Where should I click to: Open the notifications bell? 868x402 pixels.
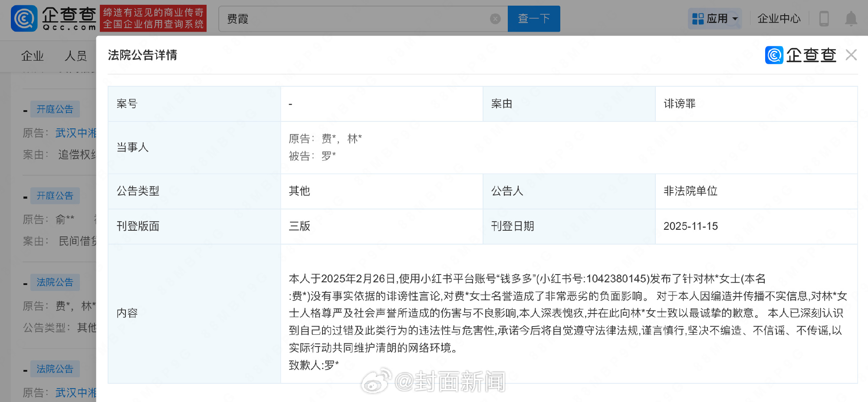tap(851, 19)
